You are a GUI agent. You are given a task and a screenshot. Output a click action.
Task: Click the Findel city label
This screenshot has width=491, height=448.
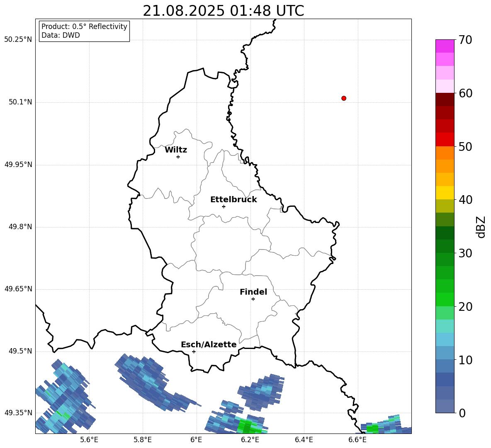[253, 292]
